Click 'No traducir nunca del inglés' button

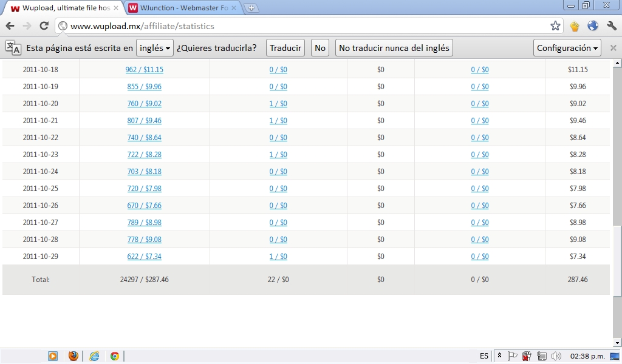pos(394,48)
